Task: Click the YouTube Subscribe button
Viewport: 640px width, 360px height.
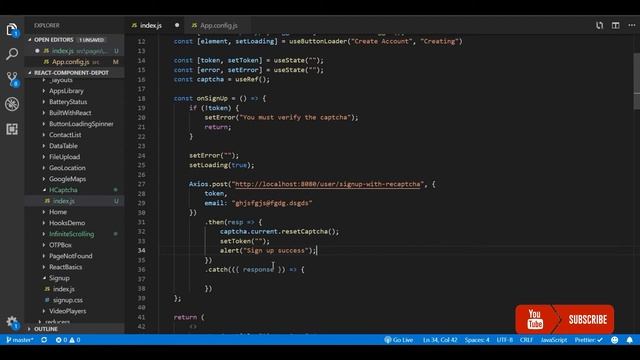Action: pyautogui.click(x=564, y=319)
